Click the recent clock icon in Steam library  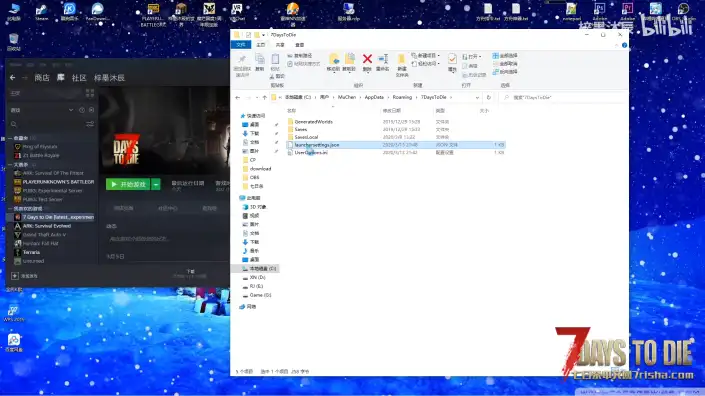coord(82,110)
